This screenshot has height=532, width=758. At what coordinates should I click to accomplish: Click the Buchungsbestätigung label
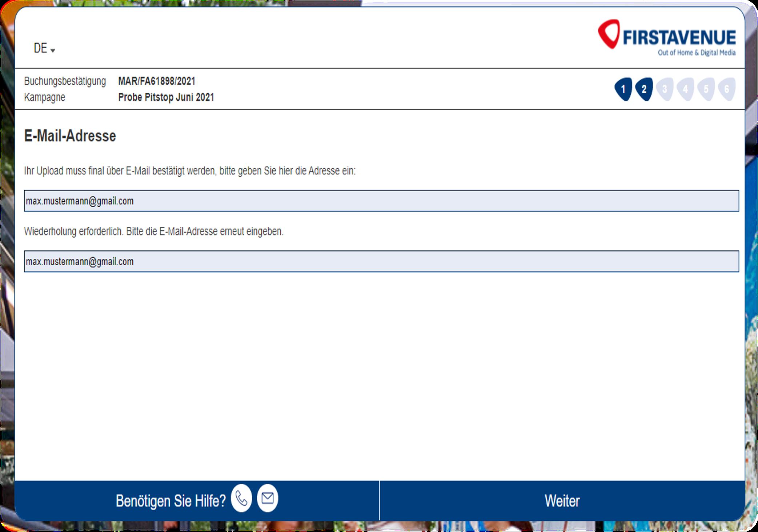click(x=65, y=81)
